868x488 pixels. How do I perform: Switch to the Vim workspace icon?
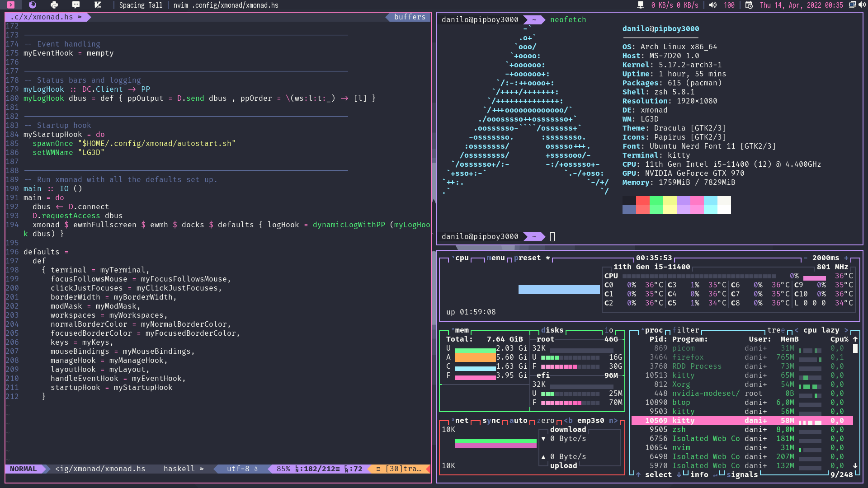[x=98, y=5]
